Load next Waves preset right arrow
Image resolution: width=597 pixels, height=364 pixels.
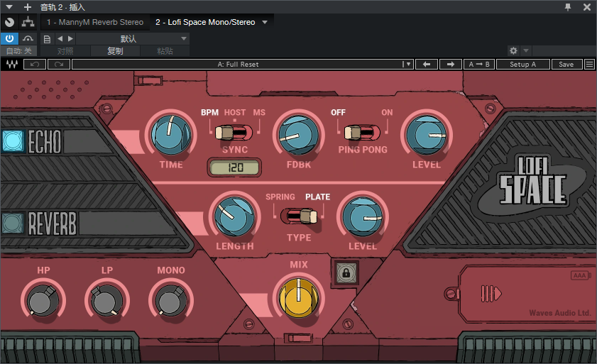[x=451, y=65]
